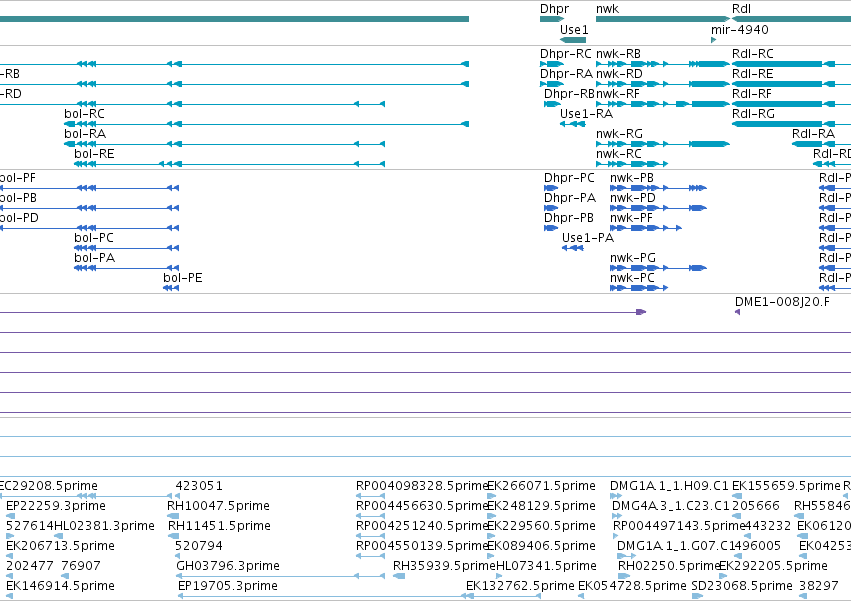This screenshot has height=601, width=851.
Task: Click the Use1 gene feature
Action: [x=573, y=40]
